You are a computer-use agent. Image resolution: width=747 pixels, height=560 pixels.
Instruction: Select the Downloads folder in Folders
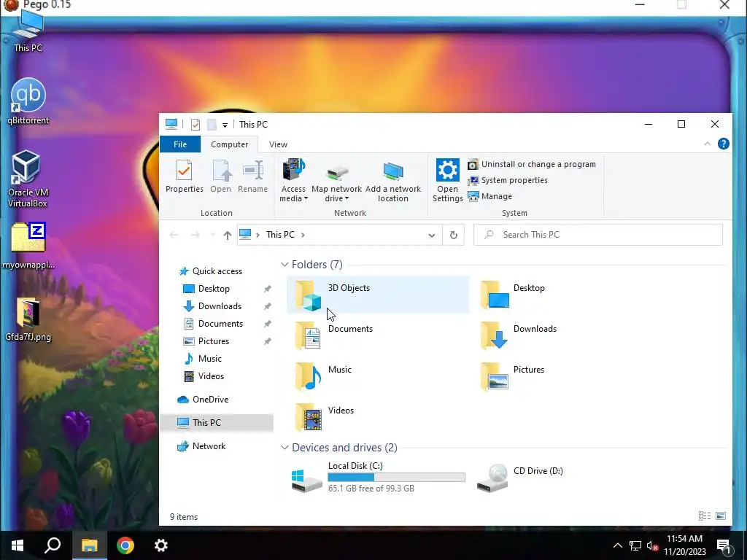click(562, 335)
